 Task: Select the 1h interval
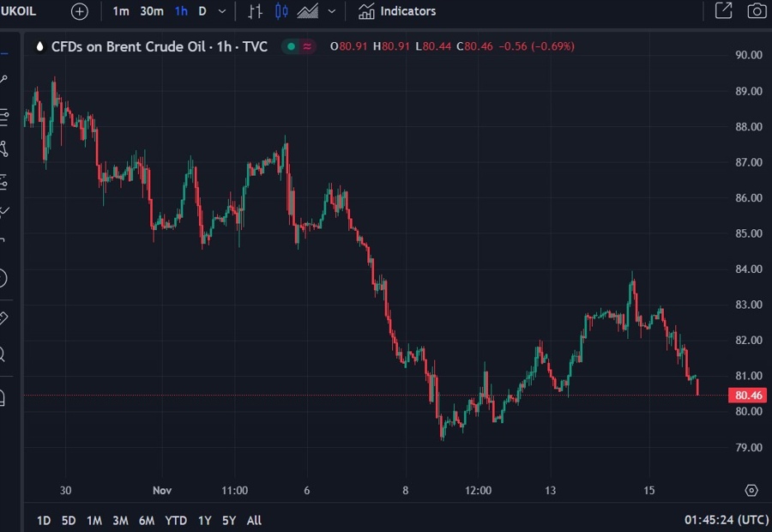coord(181,11)
